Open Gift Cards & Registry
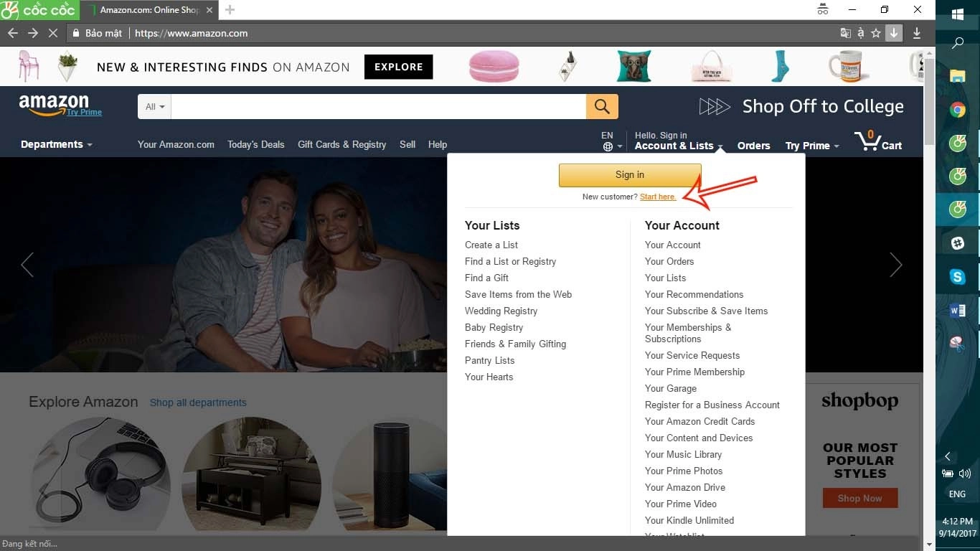 coord(342,144)
